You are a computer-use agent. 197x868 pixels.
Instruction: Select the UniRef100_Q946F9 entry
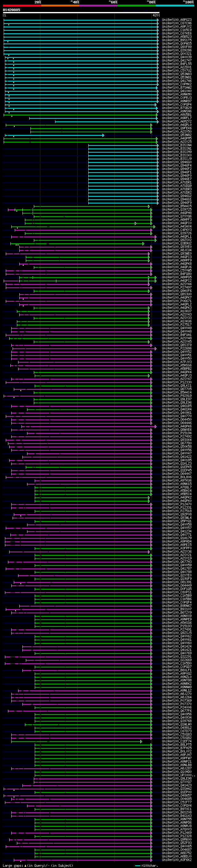[x=177, y=203]
